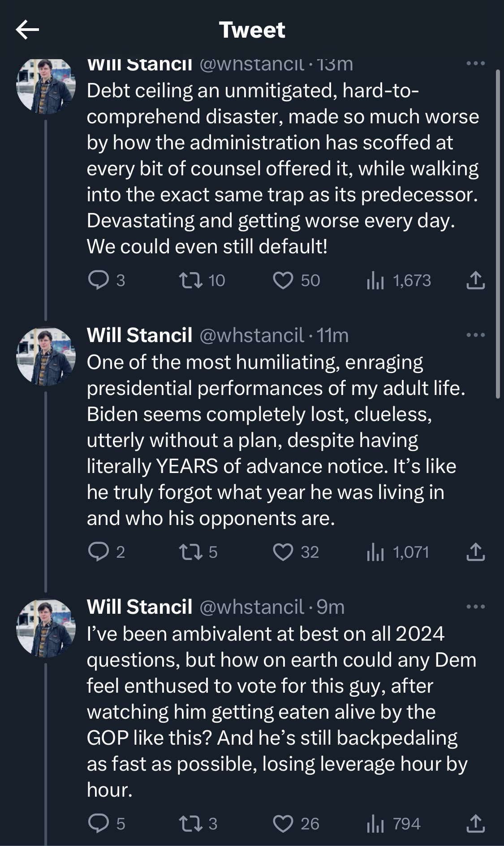Reply to the 2024 questions tweet
Screen dimensions: 504x846
pyautogui.click(x=99, y=824)
